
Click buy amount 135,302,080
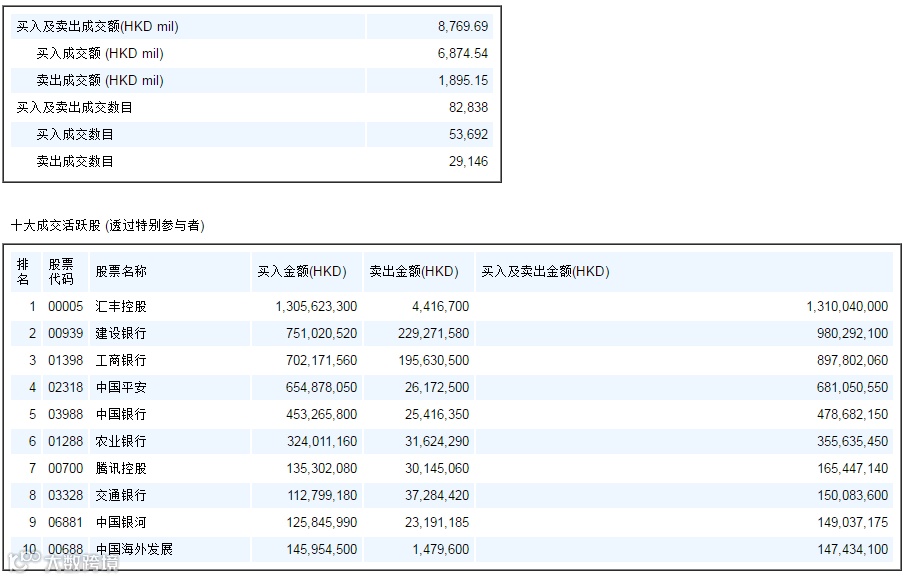click(x=322, y=469)
